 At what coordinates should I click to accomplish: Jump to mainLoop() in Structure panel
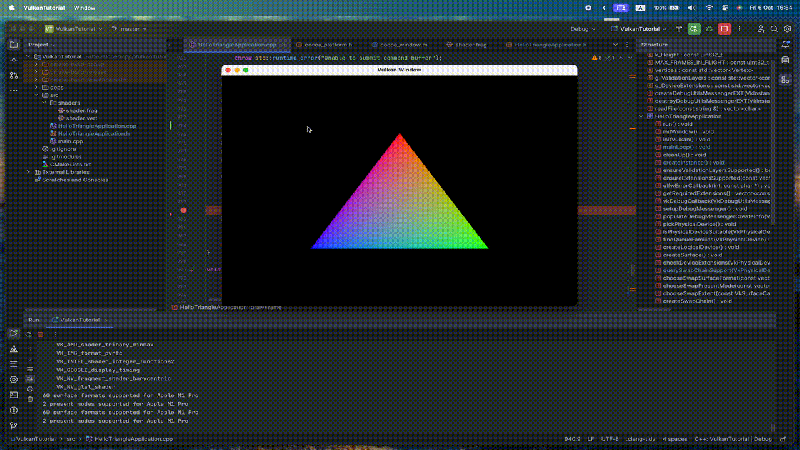(x=683, y=147)
